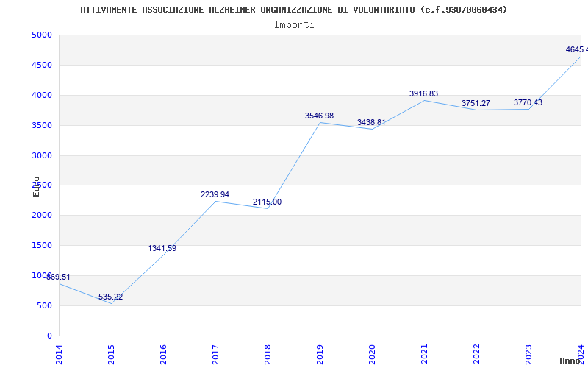Click the 2020 x-axis year label

click(x=372, y=354)
